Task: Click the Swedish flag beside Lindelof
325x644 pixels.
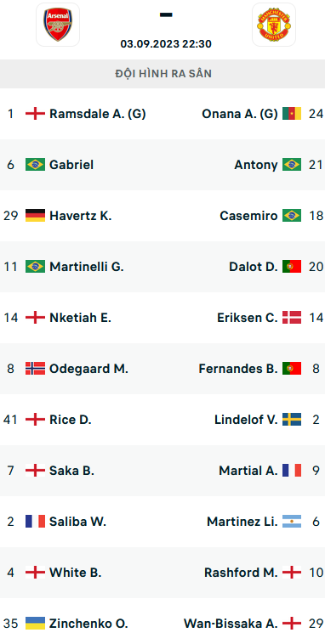Action: coord(292,420)
